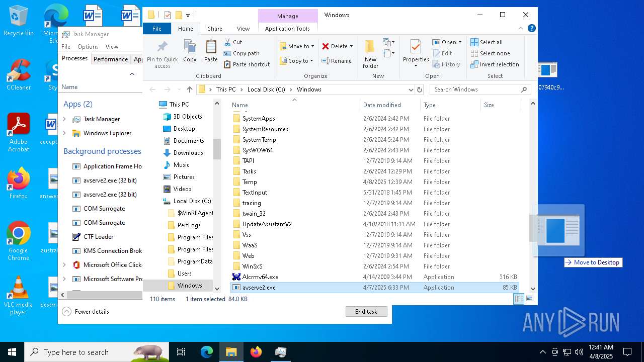Image resolution: width=644 pixels, height=362 pixels.
Task: Click the Up one level arrow
Action: [x=189, y=89]
